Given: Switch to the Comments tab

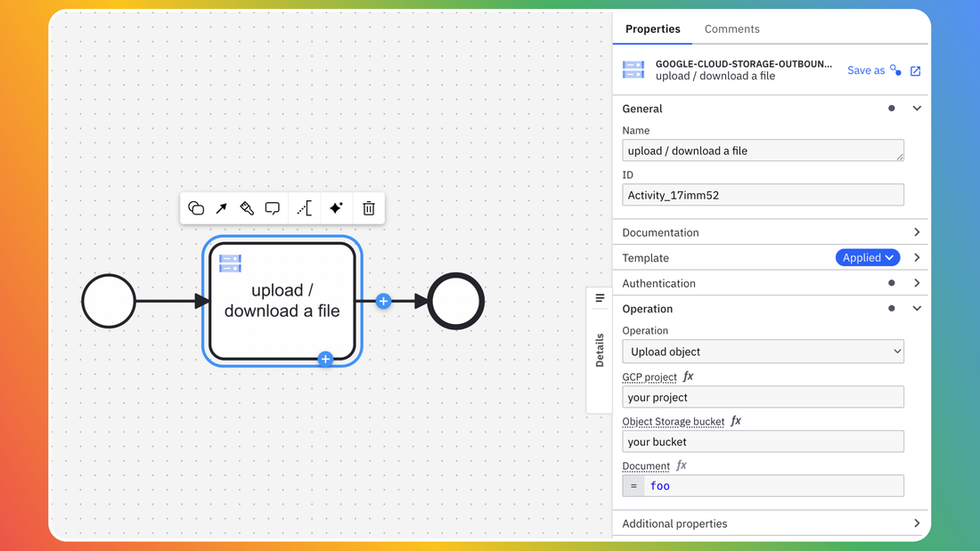Looking at the screenshot, I should (731, 28).
